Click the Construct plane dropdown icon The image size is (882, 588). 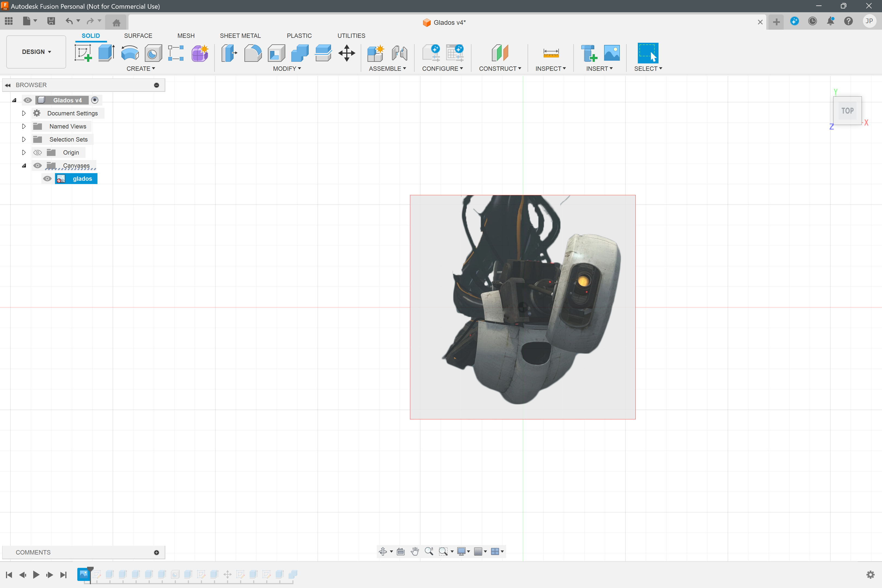coord(518,68)
